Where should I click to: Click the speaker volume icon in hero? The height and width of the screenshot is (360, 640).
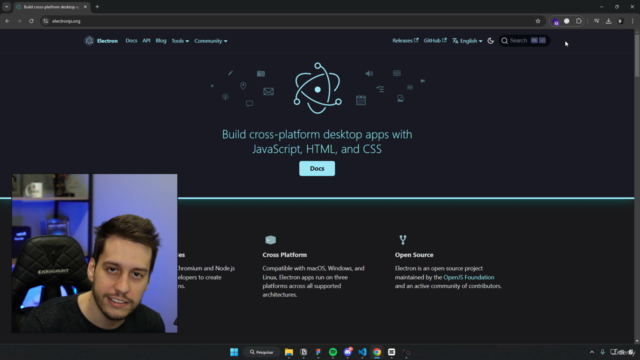point(369,73)
